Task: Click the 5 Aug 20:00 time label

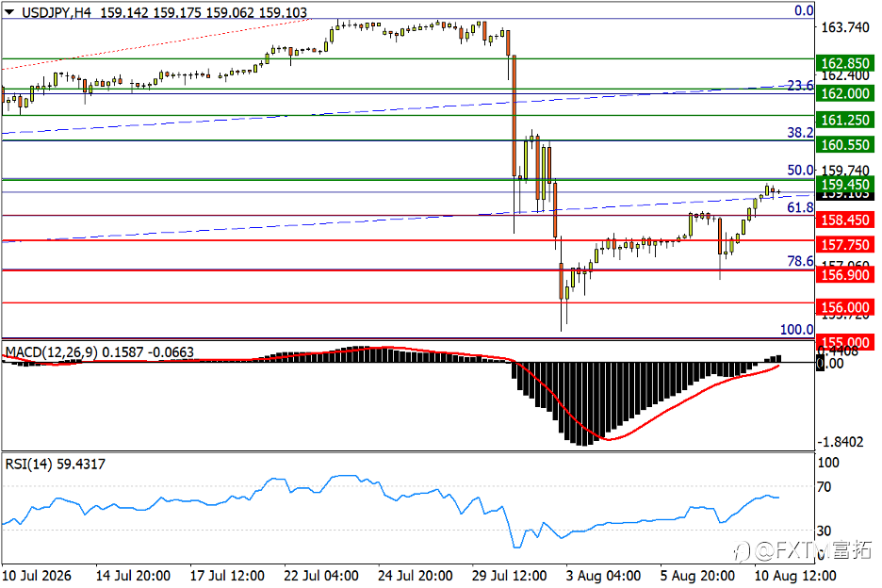Action: 697,576
